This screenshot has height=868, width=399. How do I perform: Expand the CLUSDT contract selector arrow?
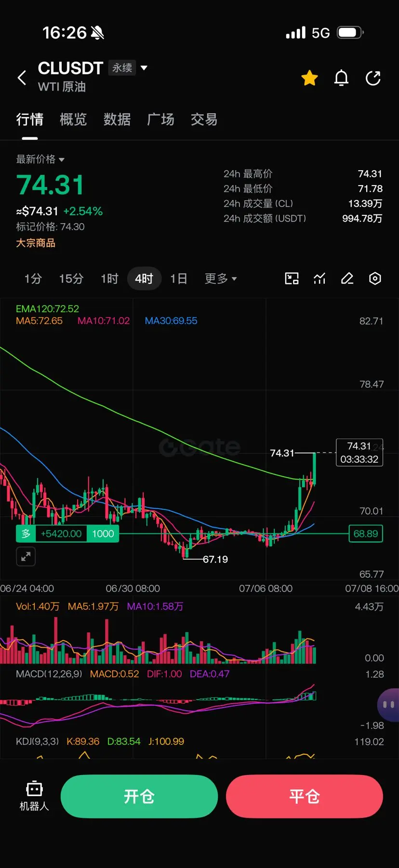point(144,68)
